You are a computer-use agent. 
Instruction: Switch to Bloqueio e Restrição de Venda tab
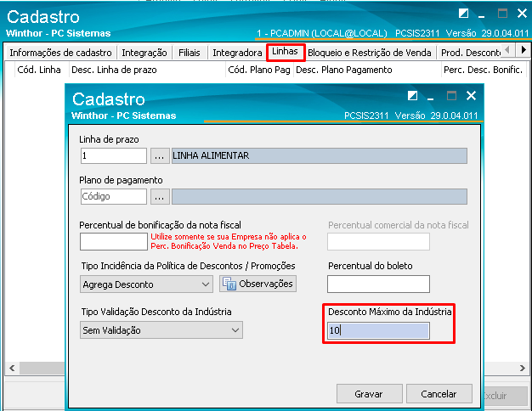tap(370, 53)
